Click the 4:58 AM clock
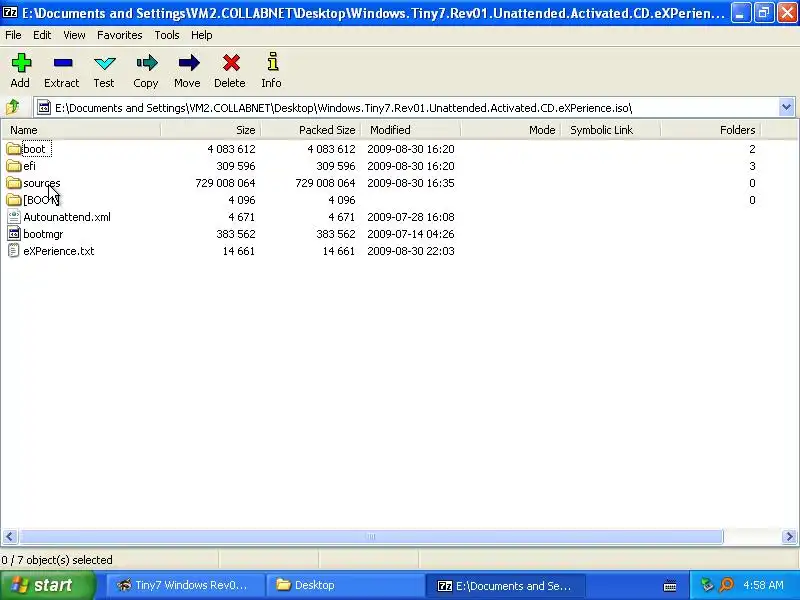The width and height of the screenshot is (800, 600). coord(763,585)
